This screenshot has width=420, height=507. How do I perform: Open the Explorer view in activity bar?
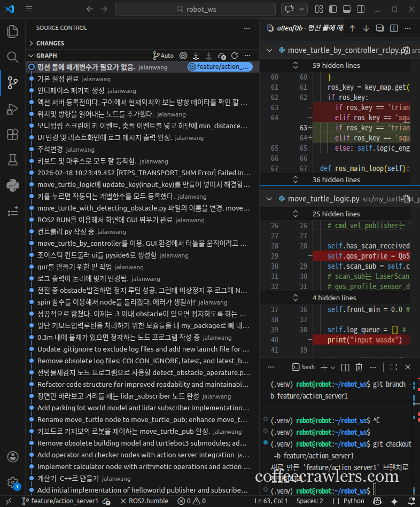(12, 32)
